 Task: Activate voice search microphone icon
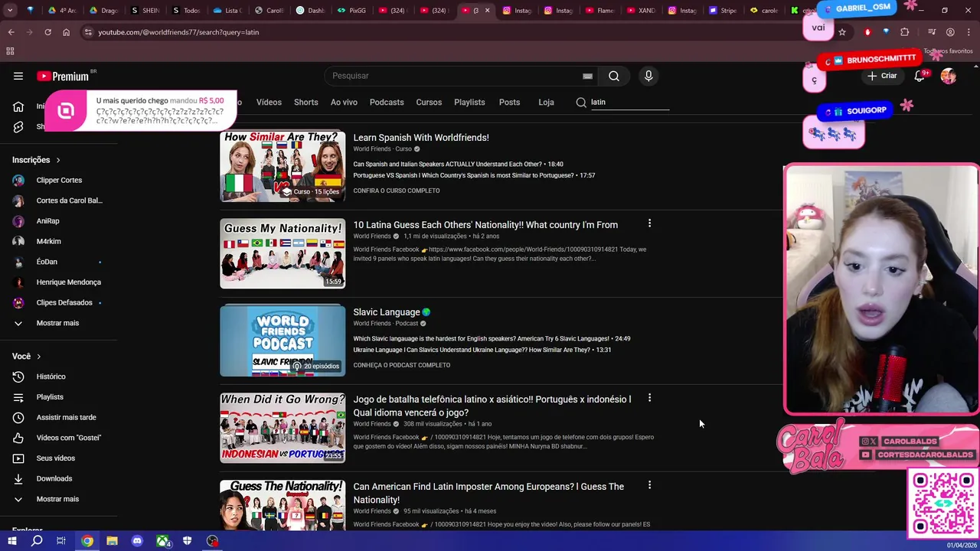(648, 76)
